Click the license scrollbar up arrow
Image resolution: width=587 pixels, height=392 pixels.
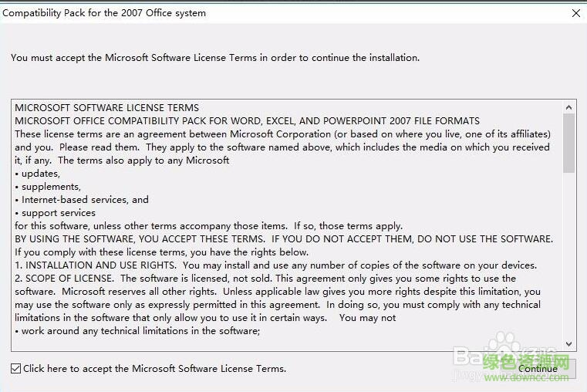[x=569, y=107]
